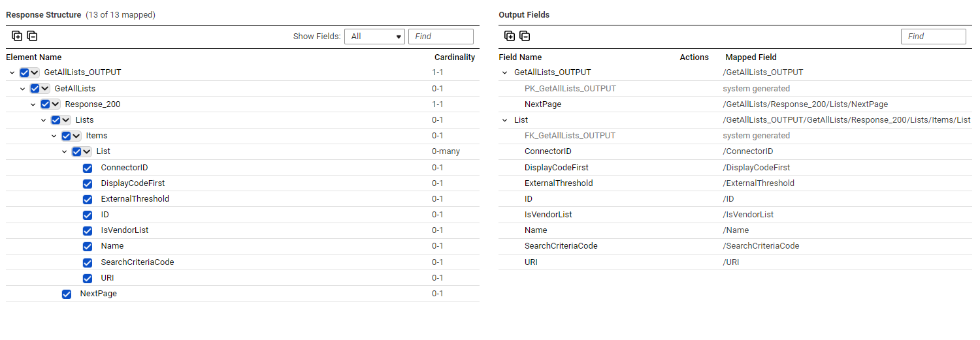980x340 pixels.
Task: Uncheck the NextPage element checkbox
Action: pos(67,294)
